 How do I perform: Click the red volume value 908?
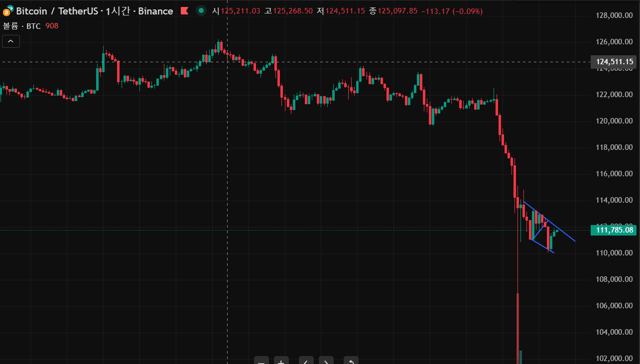[x=52, y=26]
